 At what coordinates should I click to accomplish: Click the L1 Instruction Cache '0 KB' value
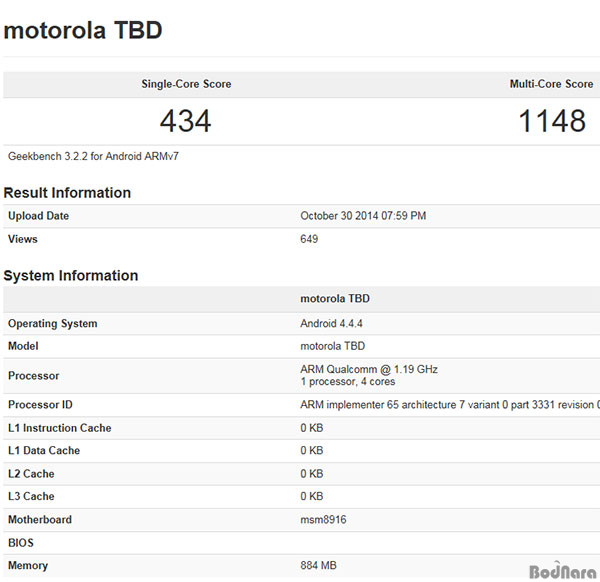coord(312,428)
